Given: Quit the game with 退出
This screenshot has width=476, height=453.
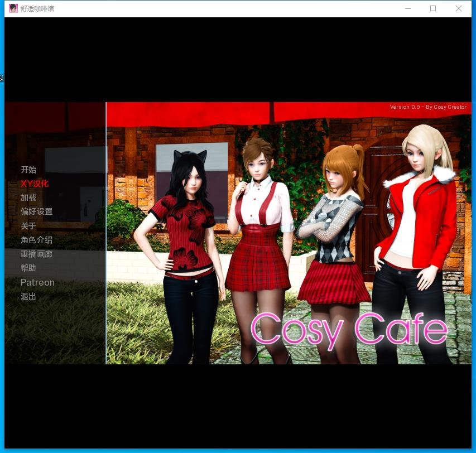Looking at the screenshot, I should (x=28, y=296).
